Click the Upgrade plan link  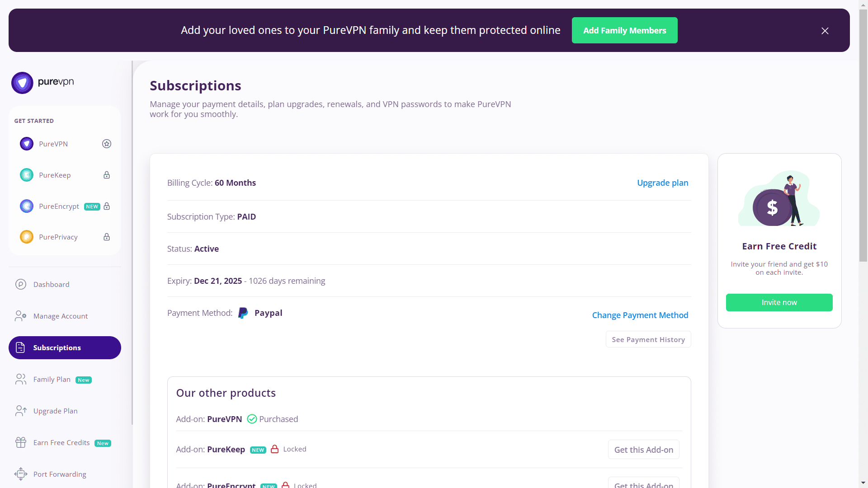(662, 183)
